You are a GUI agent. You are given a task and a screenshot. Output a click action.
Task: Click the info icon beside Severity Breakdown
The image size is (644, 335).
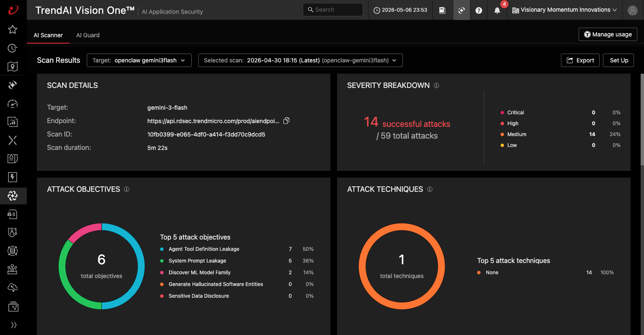(436, 85)
